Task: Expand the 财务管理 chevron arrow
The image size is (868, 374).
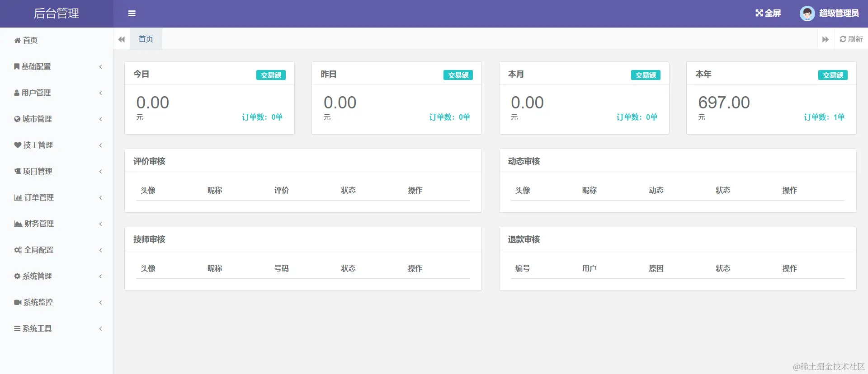Action: [101, 224]
